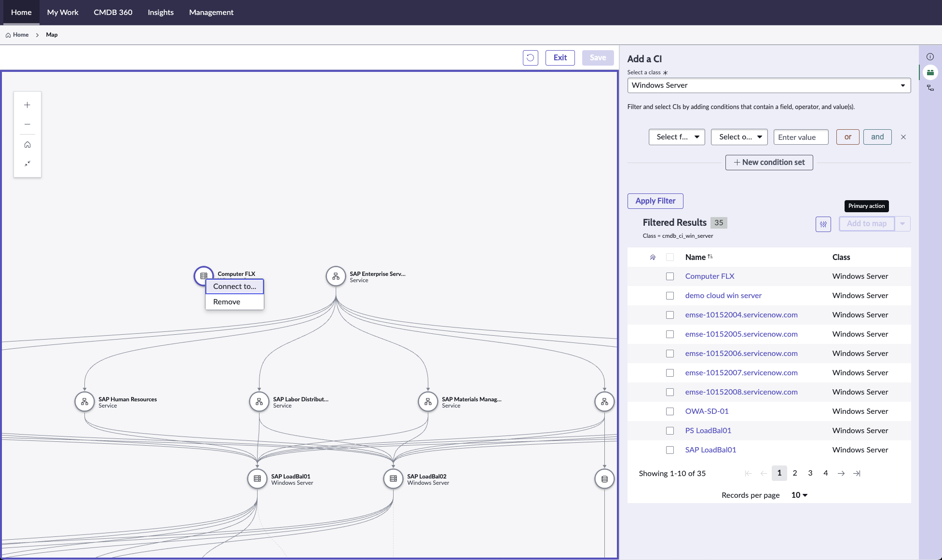The width and height of the screenshot is (942, 560).
Task: Click the collapse fit-to-screen icon
Action: pyautogui.click(x=27, y=164)
